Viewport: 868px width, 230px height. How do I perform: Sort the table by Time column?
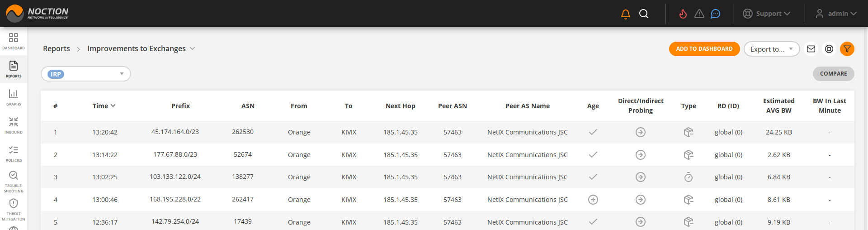104,106
